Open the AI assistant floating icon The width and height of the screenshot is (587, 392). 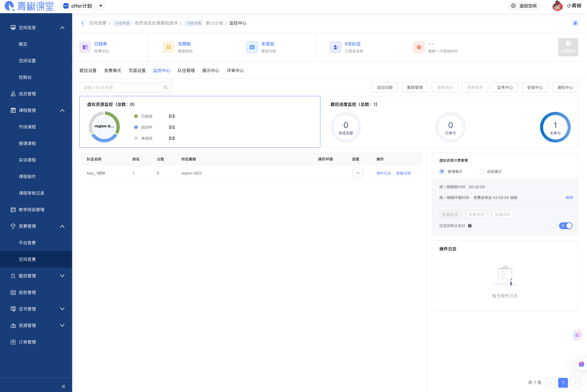click(577, 335)
